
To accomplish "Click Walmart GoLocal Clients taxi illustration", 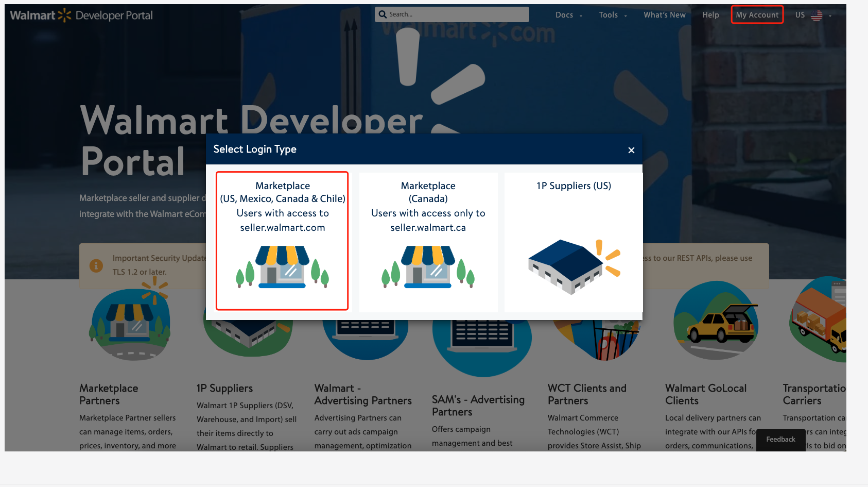I will point(716,321).
